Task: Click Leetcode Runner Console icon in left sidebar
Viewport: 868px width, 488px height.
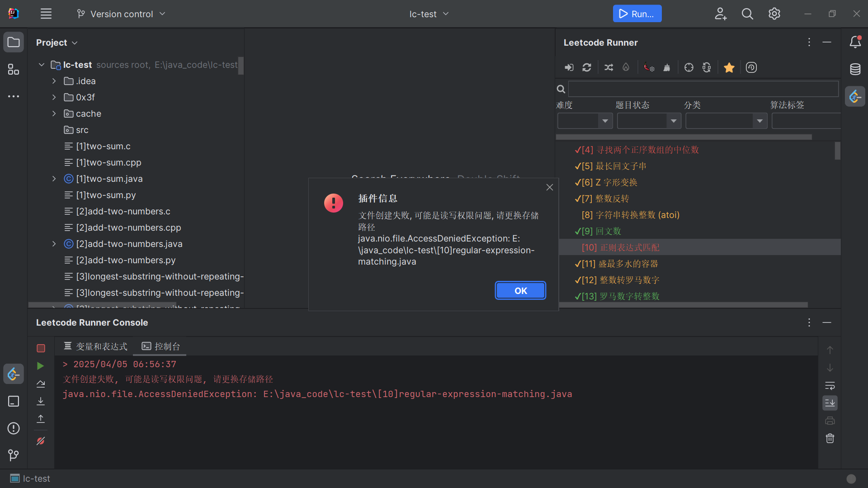Action: pyautogui.click(x=14, y=374)
